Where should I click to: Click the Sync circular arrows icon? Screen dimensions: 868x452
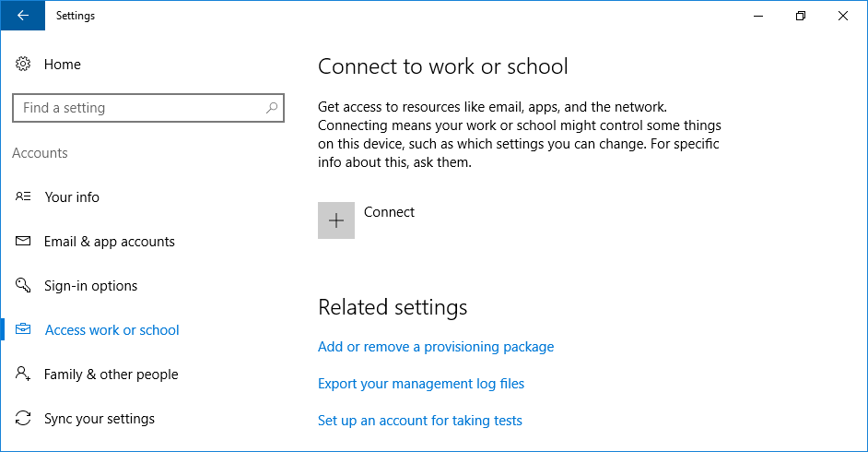23,418
